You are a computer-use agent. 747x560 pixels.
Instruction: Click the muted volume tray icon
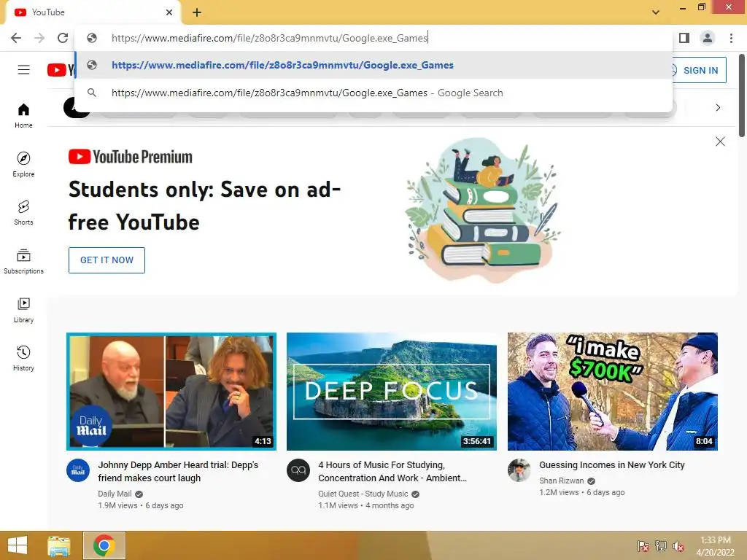(678, 546)
